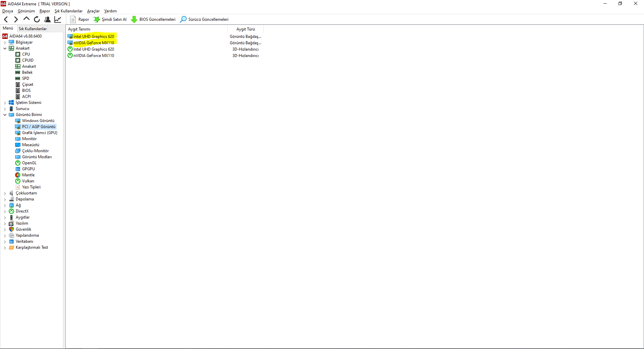Refresh the page with the refresh icon
The height and width of the screenshot is (349, 644).
tap(37, 19)
